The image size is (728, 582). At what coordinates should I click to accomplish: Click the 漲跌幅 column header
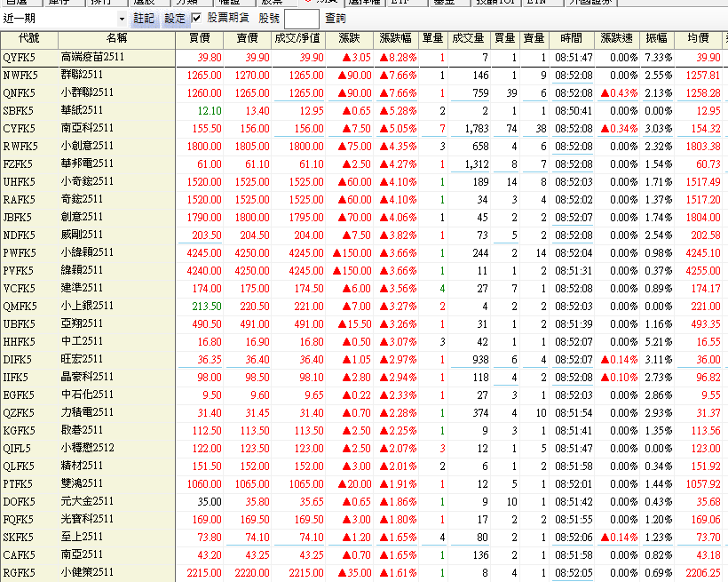pyautogui.click(x=395, y=39)
